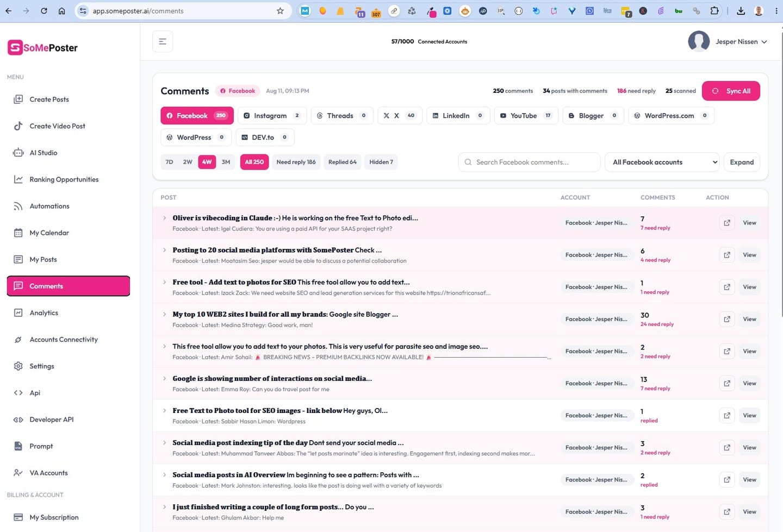Open the All Facebook accounts dropdown
This screenshot has width=783, height=532.
(x=662, y=162)
